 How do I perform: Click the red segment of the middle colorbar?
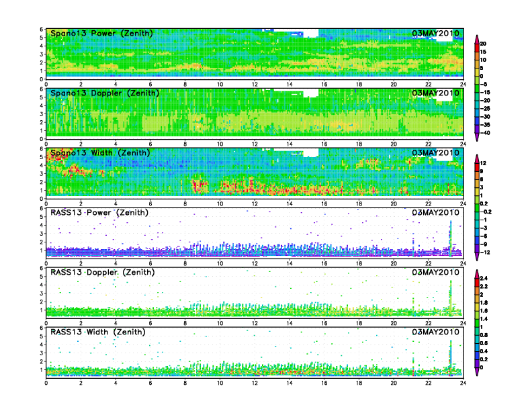point(477,167)
